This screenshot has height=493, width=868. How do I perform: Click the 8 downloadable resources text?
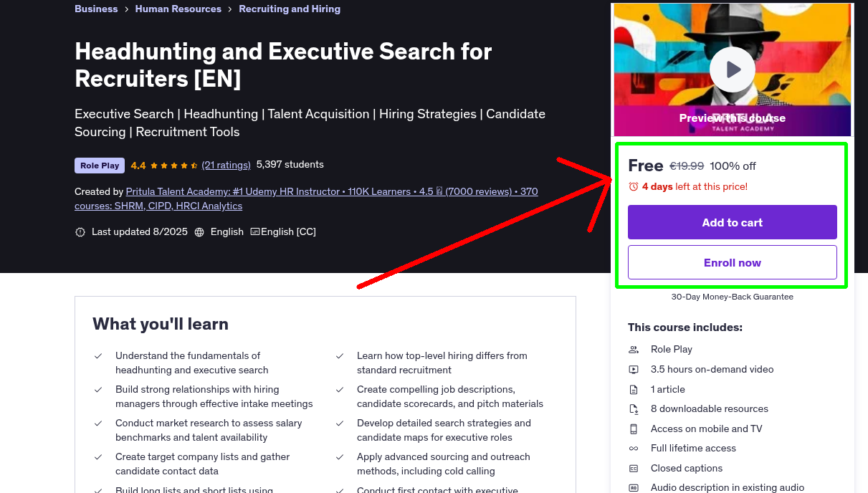coord(710,409)
